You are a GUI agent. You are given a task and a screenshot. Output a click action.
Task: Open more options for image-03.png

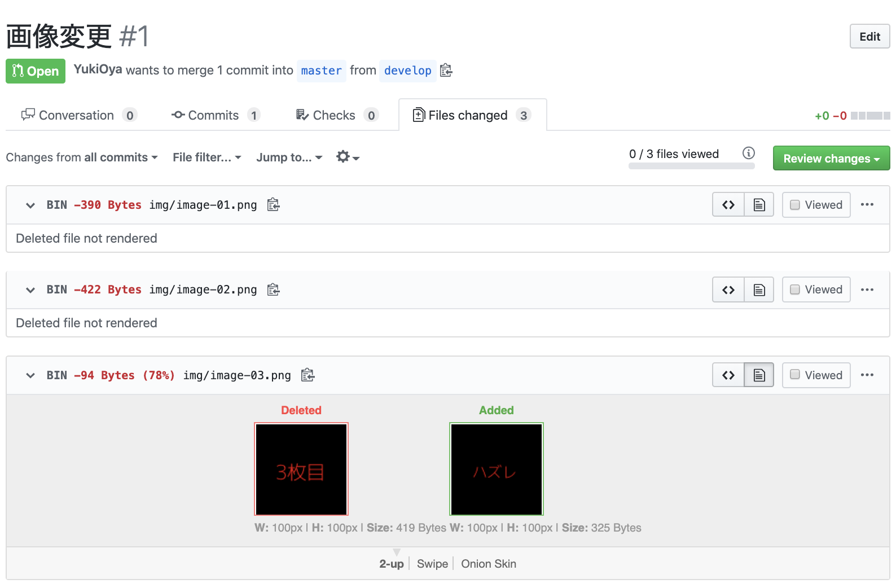[867, 375]
